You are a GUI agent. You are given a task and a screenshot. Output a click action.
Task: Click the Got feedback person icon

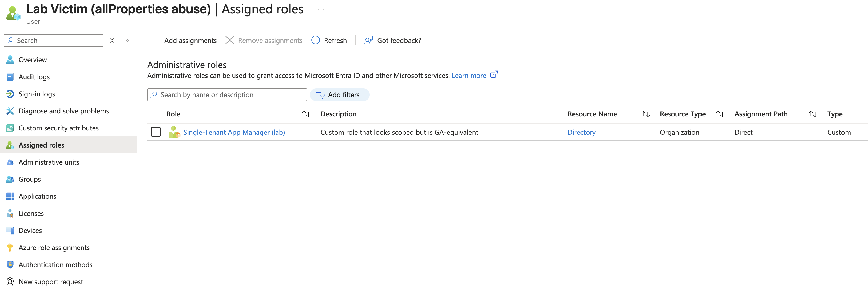tap(369, 41)
